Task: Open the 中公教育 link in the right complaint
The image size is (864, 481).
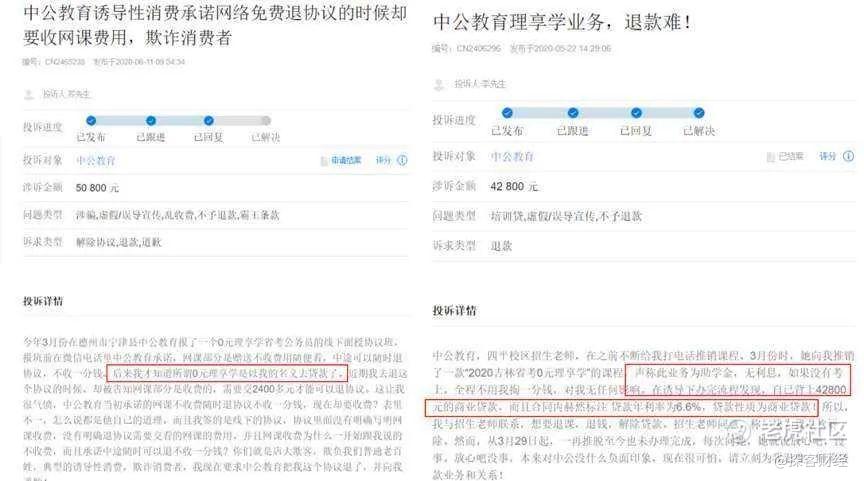Action: pos(512,156)
